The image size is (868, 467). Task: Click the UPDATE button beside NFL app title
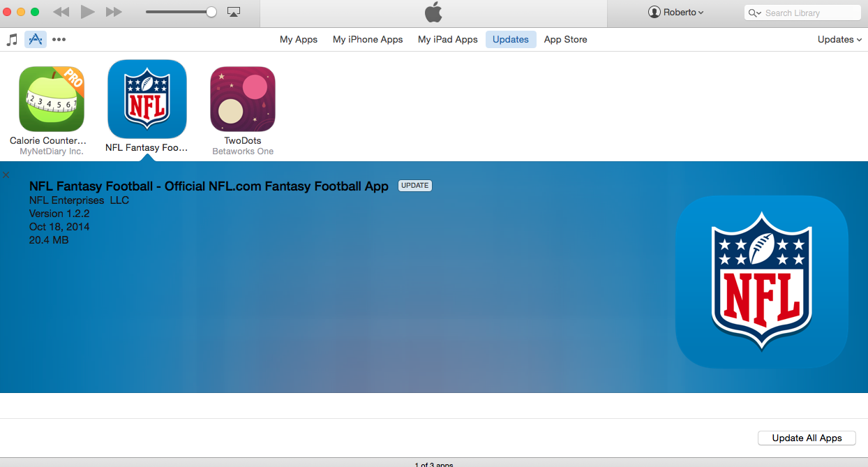pos(415,185)
